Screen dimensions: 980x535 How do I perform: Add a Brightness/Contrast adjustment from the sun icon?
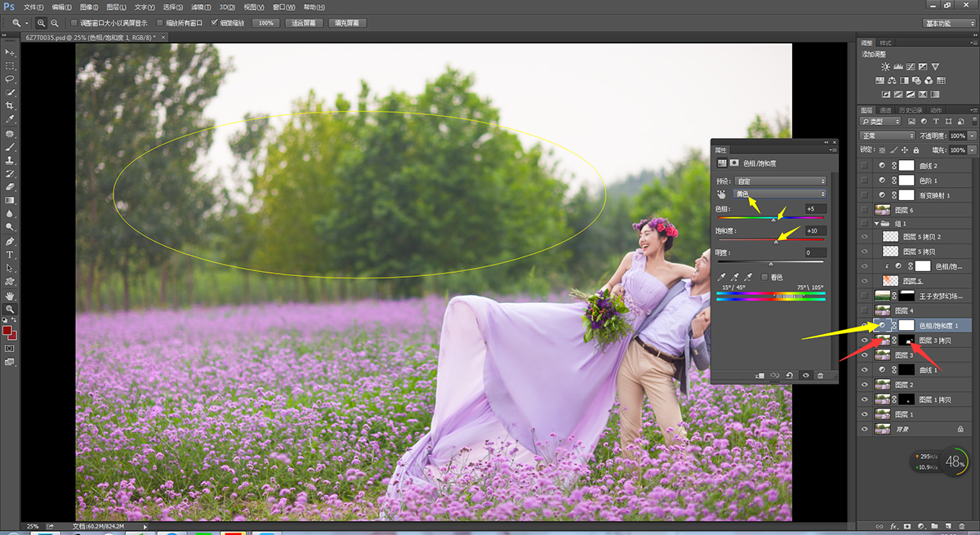click(885, 67)
